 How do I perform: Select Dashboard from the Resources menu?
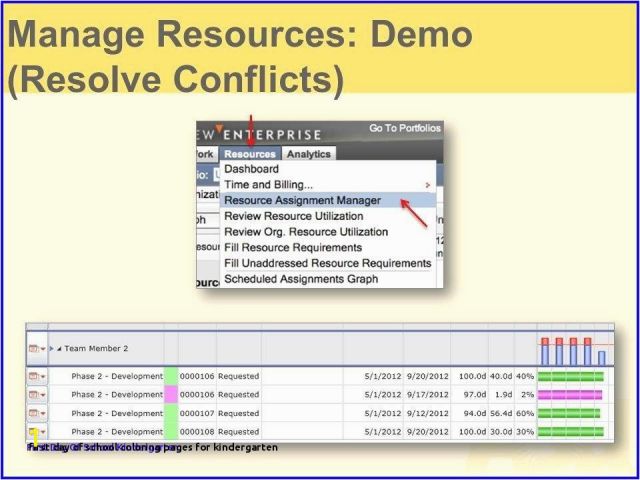coord(251,169)
